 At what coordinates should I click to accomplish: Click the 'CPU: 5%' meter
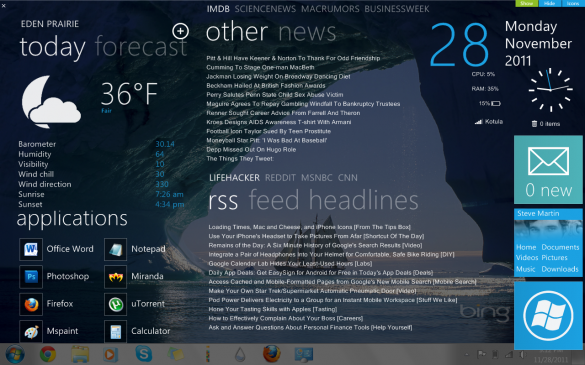pyautogui.click(x=483, y=74)
